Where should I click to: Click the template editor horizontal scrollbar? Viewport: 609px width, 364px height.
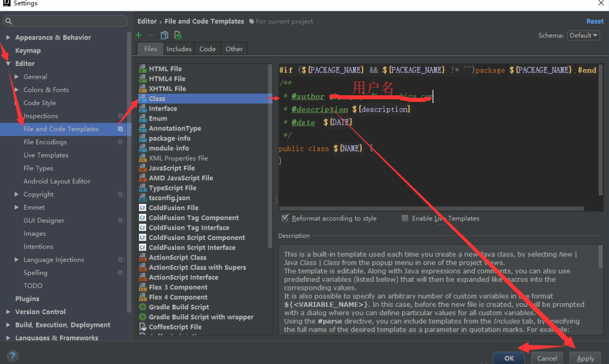pos(431,209)
